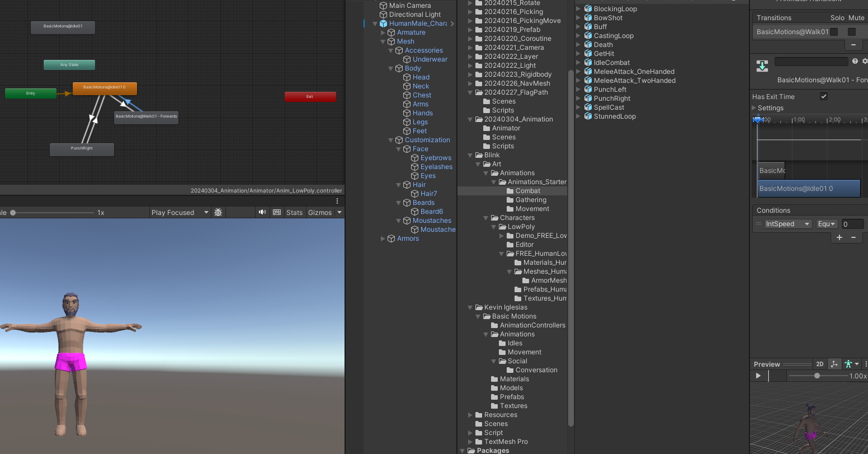
Task: Collapse the Kevin Iglesias folder
Action: point(470,307)
